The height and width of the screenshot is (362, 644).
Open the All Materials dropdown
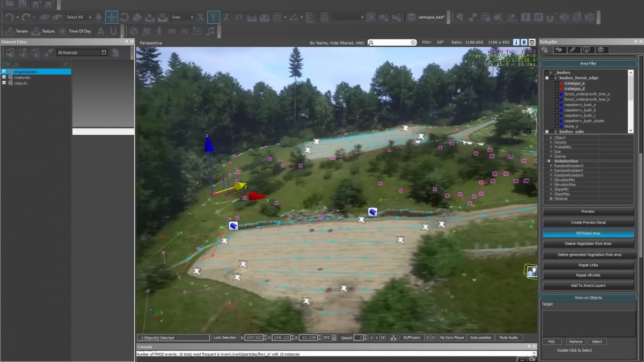(82, 53)
